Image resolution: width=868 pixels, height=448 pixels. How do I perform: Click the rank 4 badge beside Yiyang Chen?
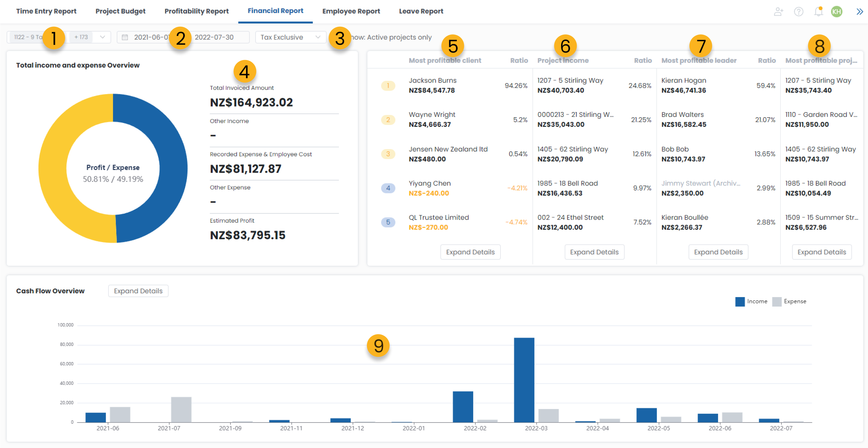click(x=388, y=188)
